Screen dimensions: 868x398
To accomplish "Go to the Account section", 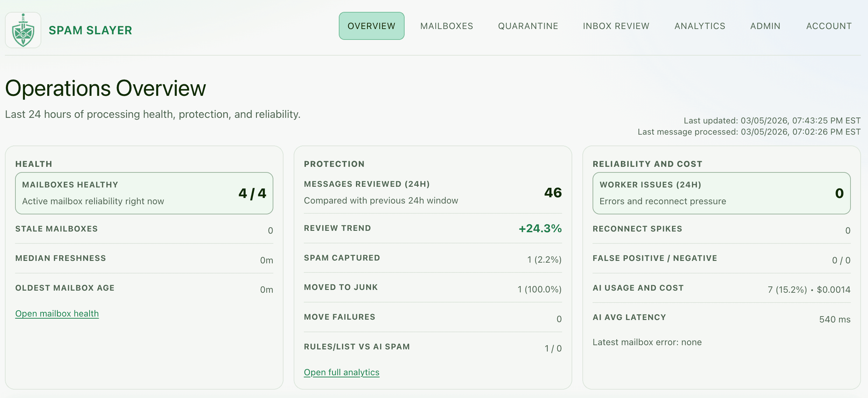I will click(x=829, y=26).
